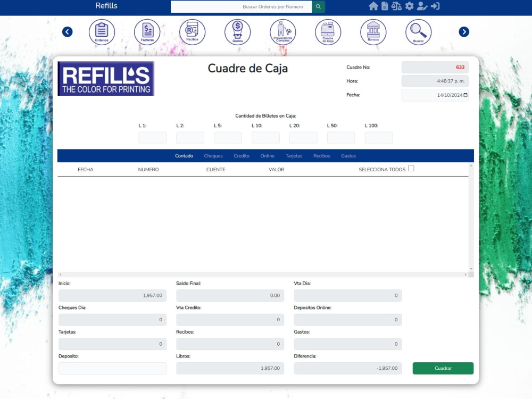Click the Libros field value
Image resolution: width=532 pixels, height=399 pixels.
[x=230, y=368]
